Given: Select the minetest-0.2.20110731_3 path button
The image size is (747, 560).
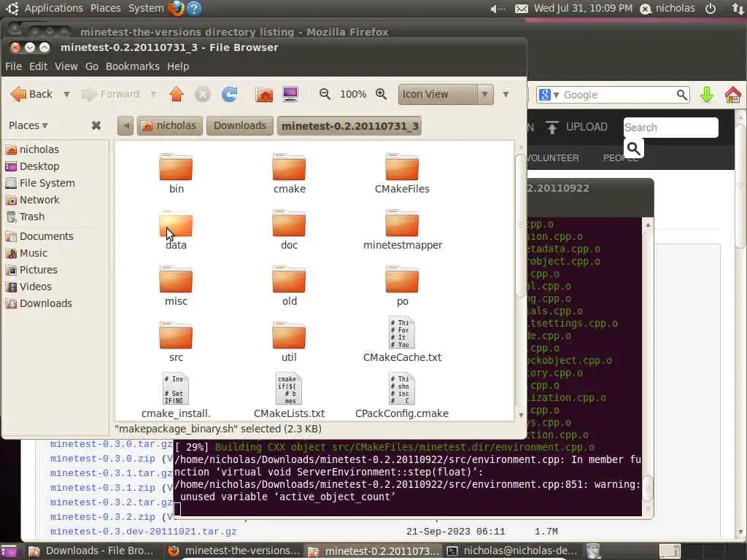Looking at the screenshot, I should tap(349, 125).
